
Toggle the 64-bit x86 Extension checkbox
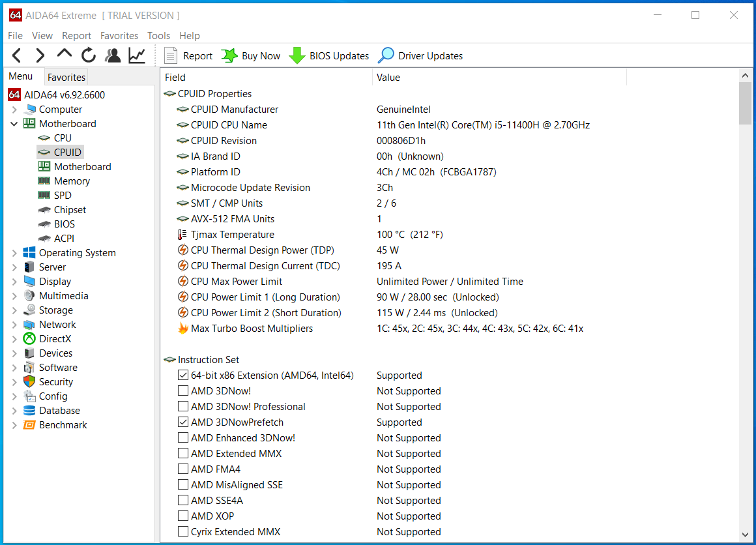[x=183, y=376]
